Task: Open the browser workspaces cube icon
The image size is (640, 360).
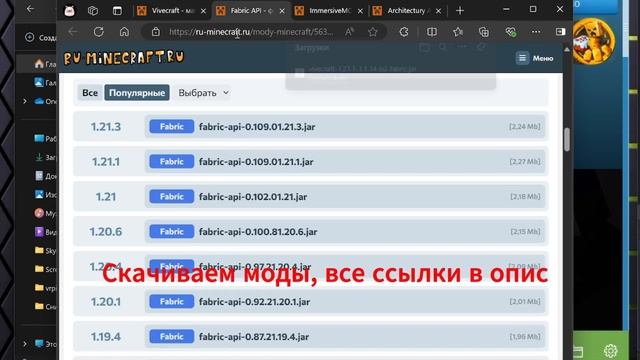Action: tap(93, 11)
